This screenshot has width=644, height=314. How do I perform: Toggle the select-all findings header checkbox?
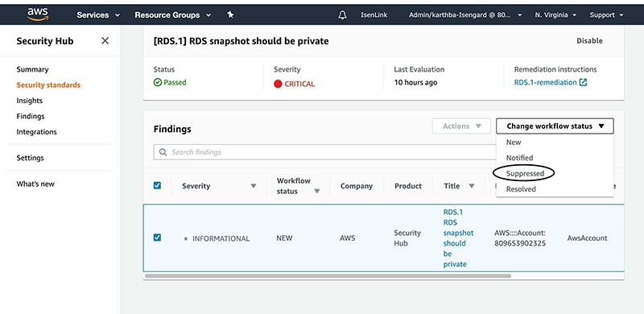pos(157,185)
